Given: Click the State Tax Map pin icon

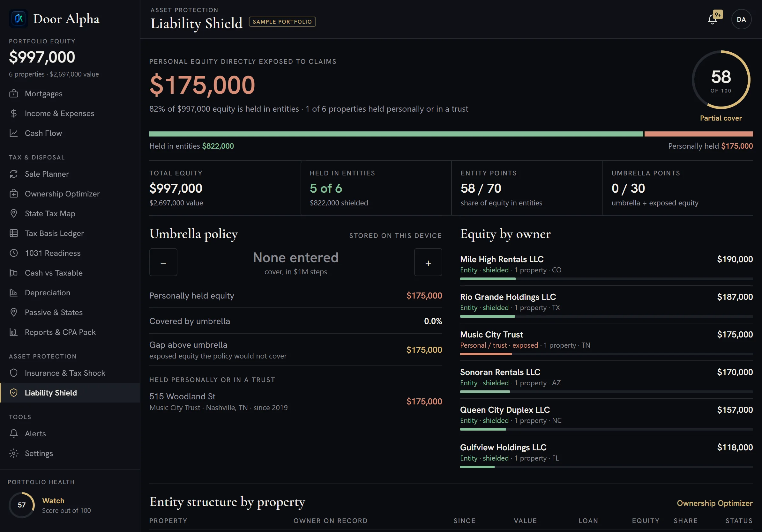Looking at the screenshot, I should pos(14,213).
